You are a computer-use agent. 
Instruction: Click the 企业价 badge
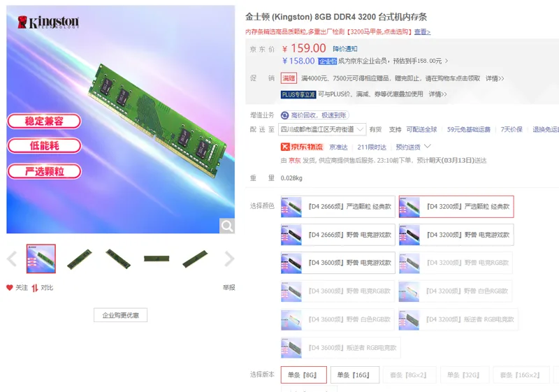pyautogui.click(x=327, y=61)
